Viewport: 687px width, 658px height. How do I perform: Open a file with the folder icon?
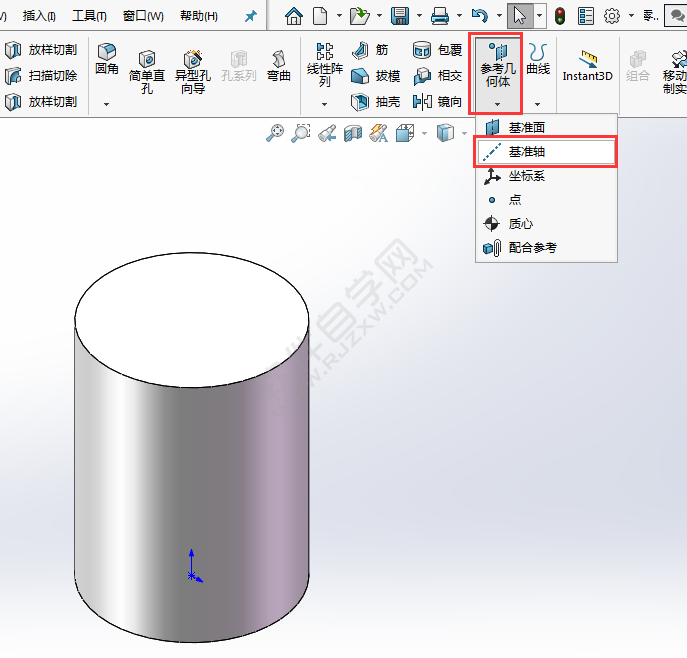360,16
